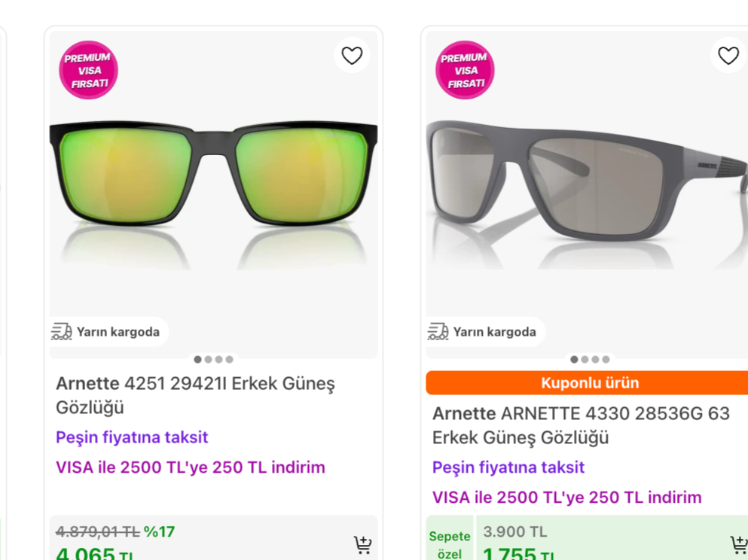Image resolution: width=748 pixels, height=560 pixels.
Task: Click Peşin fiyatına taksit on first product
Action: click(x=132, y=437)
